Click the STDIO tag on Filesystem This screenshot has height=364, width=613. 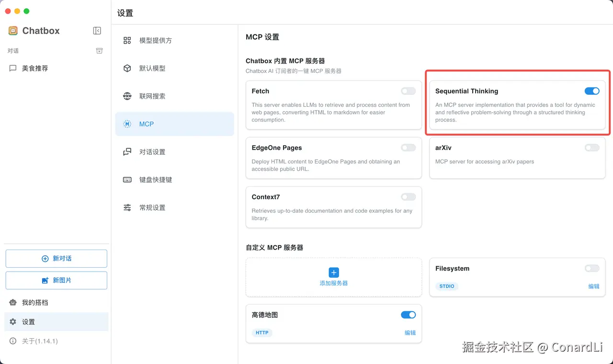point(447,286)
